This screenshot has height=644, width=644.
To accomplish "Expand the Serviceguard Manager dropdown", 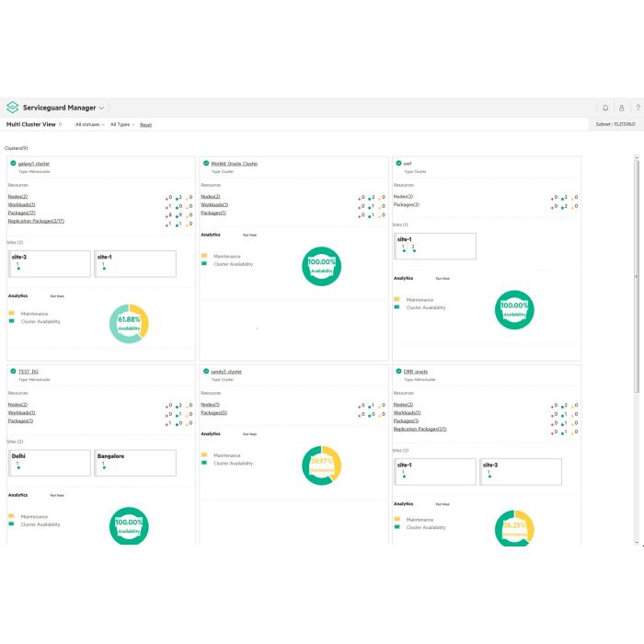I will 101,108.
